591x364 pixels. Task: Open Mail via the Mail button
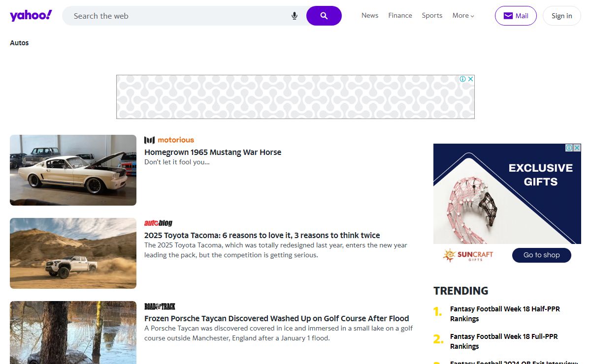tap(516, 16)
